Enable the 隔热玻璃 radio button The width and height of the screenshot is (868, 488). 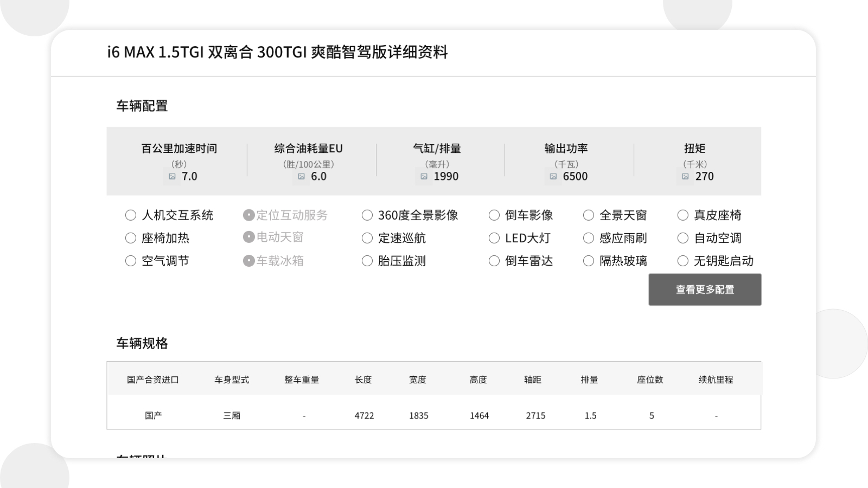tap(589, 261)
